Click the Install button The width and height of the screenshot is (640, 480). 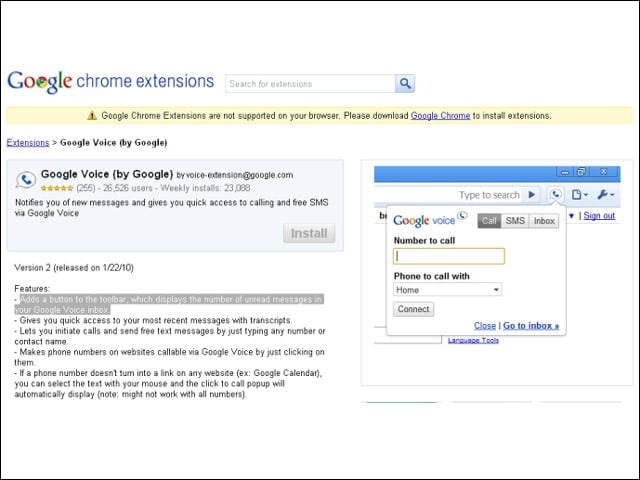[309, 233]
